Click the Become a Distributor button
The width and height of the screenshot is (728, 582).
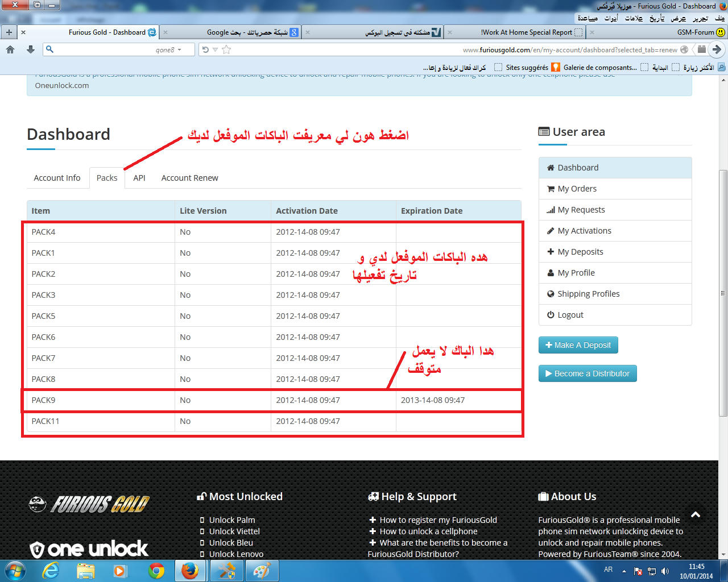(588, 373)
